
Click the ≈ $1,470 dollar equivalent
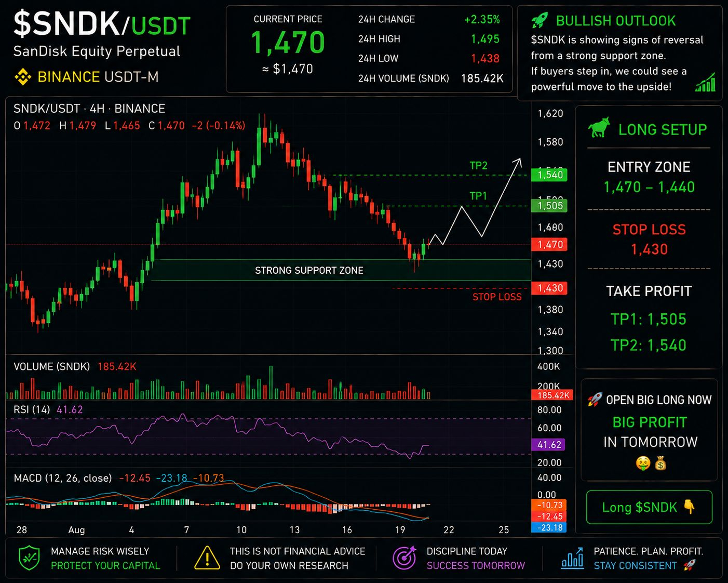(288, 69)
